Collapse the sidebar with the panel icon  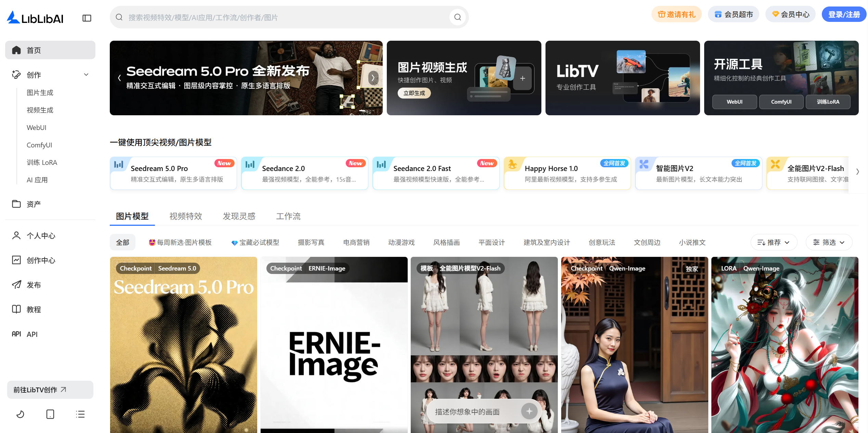point(87,18)
